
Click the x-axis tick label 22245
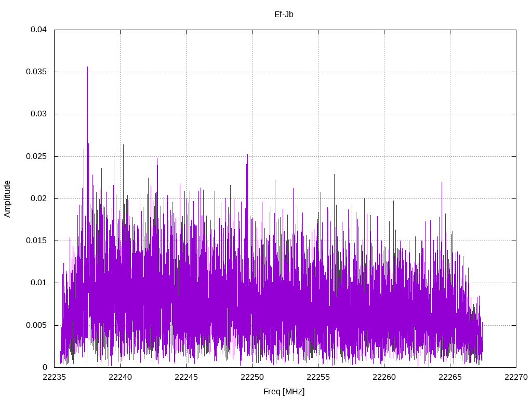pyautogui.click(x=187, y=377)
